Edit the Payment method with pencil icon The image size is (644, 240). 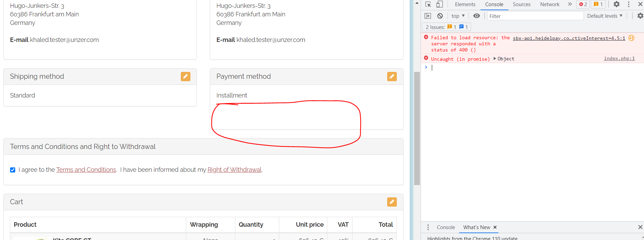coord(392,77)
